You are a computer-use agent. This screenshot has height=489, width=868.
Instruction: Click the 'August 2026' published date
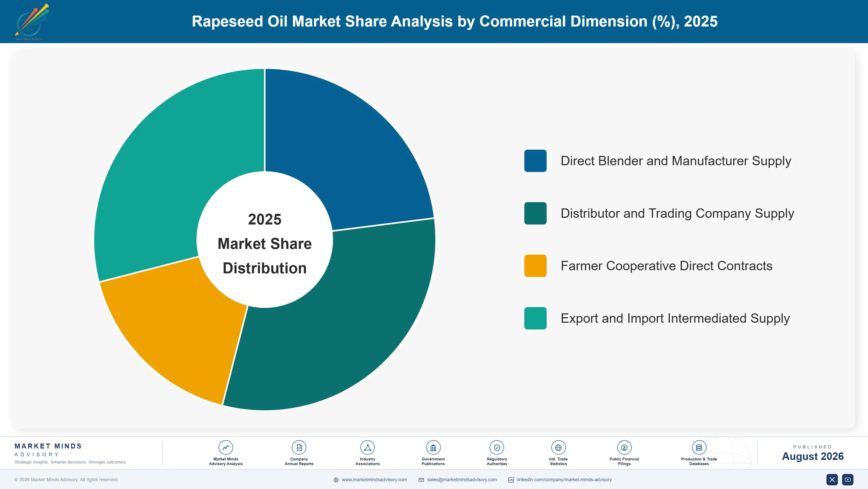(813, 456)
